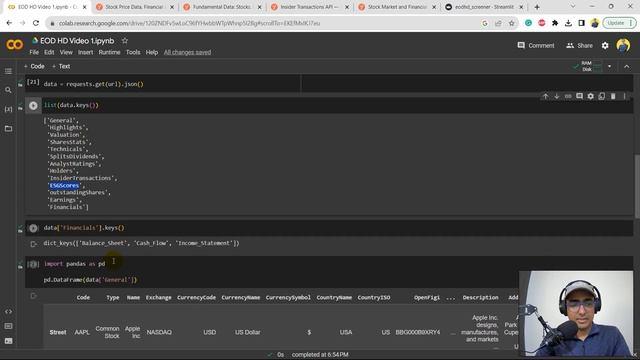Click the browser address bar URL
Viewport: 640px width, 360px height.
pos(189,23)
